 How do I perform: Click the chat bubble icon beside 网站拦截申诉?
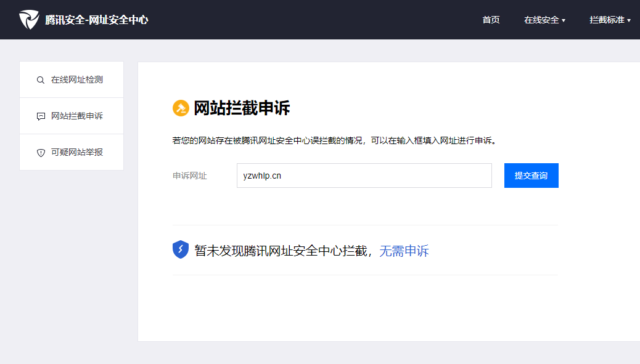[x=41, y=116]
